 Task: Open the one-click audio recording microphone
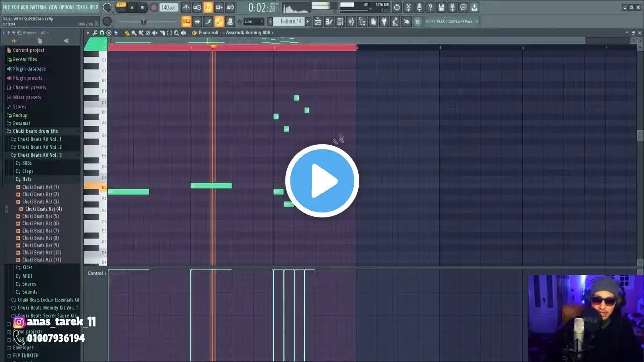419,7
